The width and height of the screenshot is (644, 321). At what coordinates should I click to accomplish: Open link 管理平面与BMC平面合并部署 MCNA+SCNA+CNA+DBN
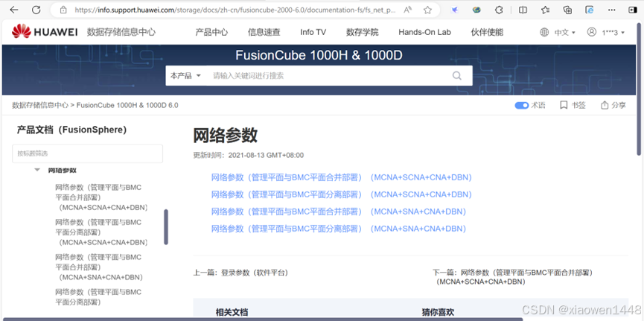341,177
